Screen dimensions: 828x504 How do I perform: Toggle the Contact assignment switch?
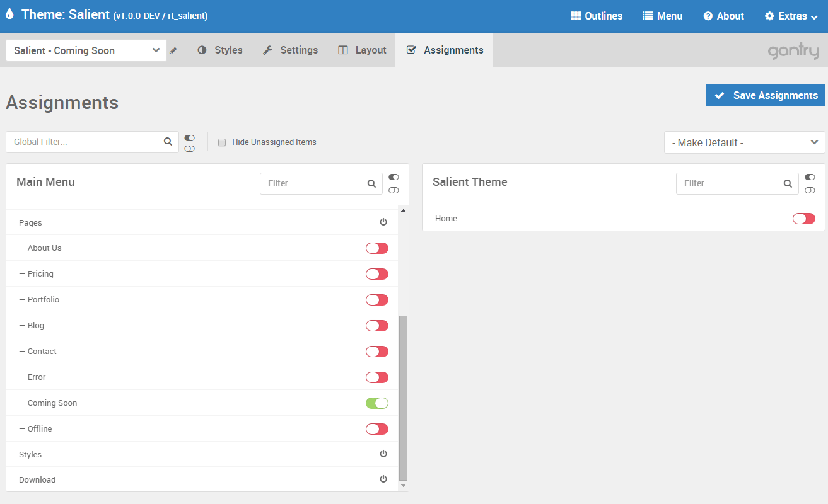click(x=377, y=352)
